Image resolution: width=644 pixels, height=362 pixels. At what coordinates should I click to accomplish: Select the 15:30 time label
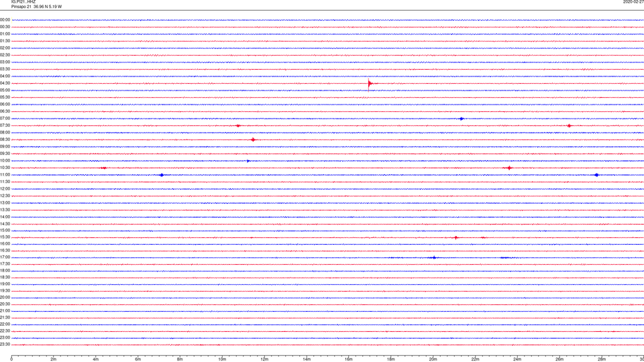pos(5,237)
